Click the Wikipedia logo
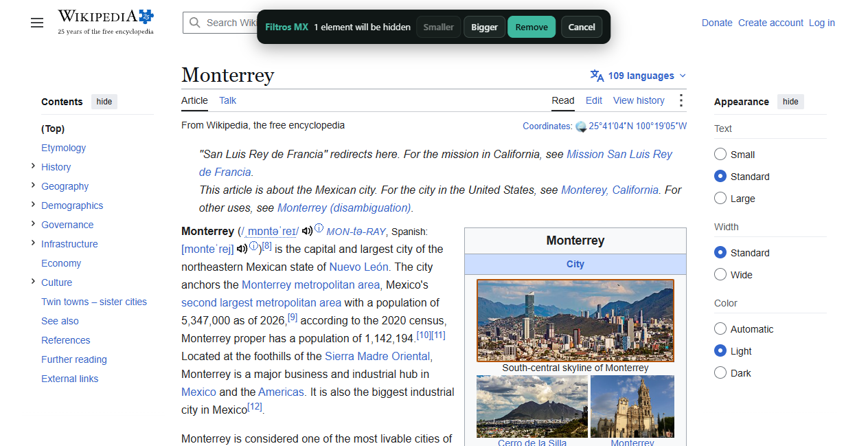The image size is (868, 446). coord(106,22)
